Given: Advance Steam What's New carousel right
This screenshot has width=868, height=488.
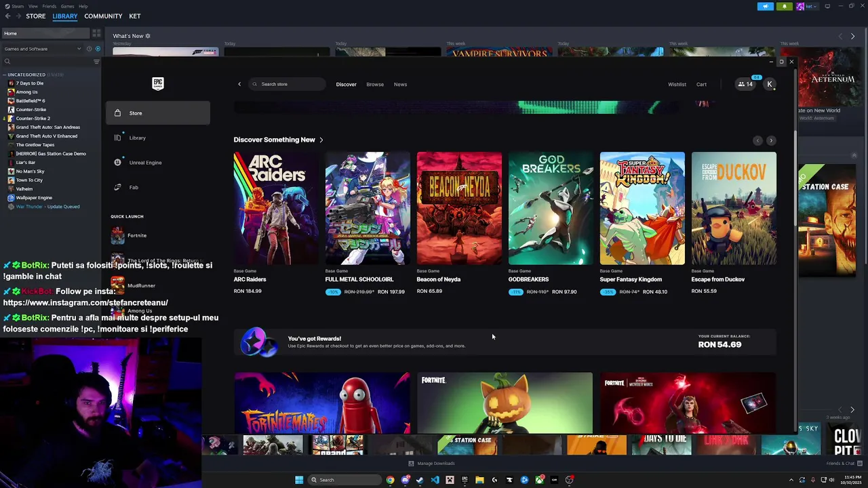Looking at the screenshot, I should (852, 36).
